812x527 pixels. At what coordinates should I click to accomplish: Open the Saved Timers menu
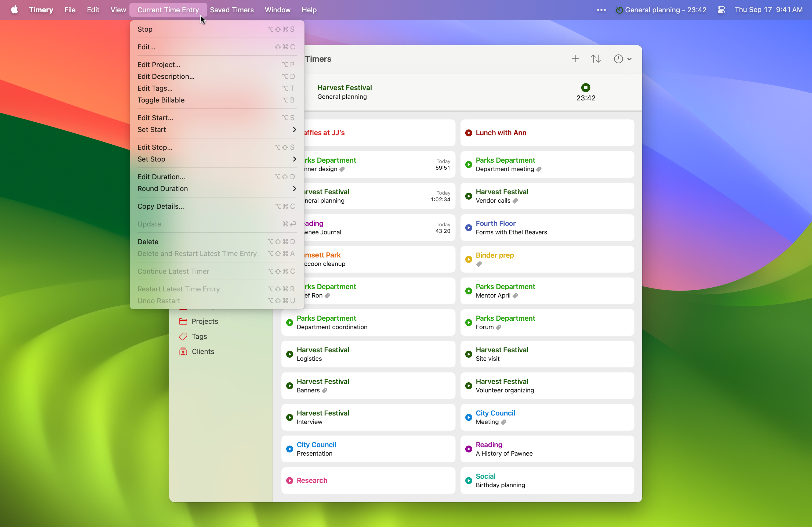point(232,10)
